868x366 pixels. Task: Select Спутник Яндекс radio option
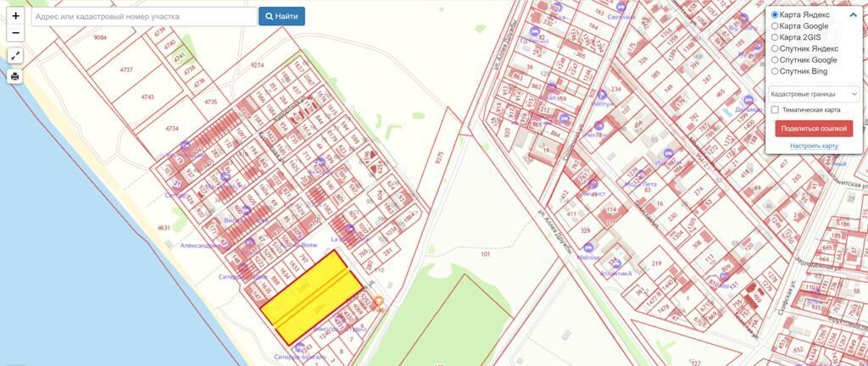(775, 48)
